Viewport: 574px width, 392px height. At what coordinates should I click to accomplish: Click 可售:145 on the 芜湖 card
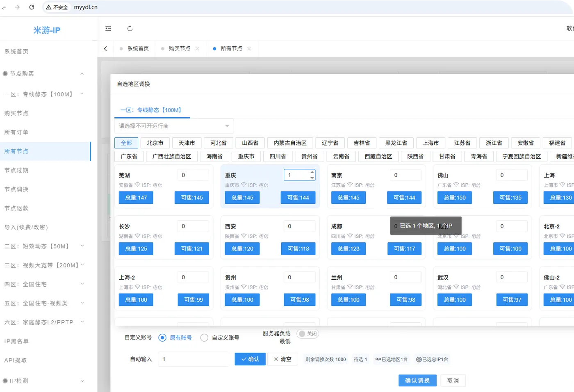pos(192,198)
